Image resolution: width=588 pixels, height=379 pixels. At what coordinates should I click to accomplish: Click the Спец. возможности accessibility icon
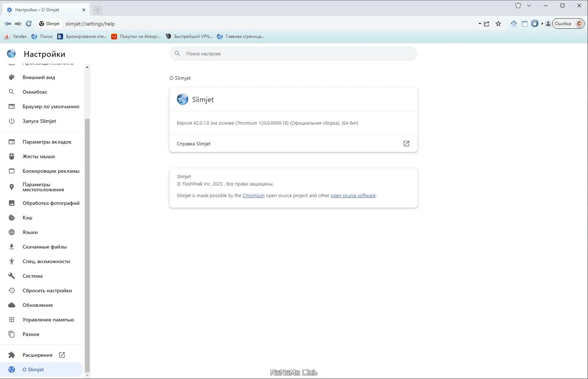pos(12,261)
